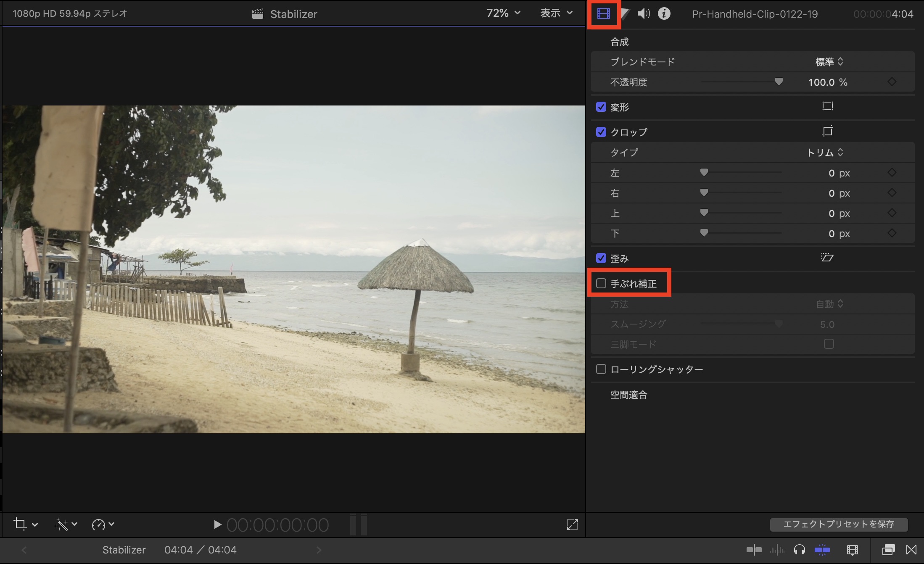Click the Distort onscreen controls icon

tap(827, 258)
